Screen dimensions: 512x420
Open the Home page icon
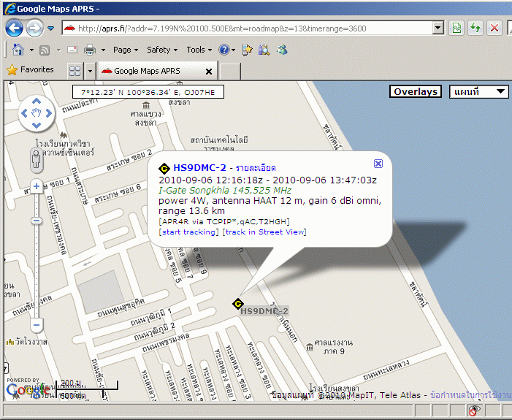[18, 50]
